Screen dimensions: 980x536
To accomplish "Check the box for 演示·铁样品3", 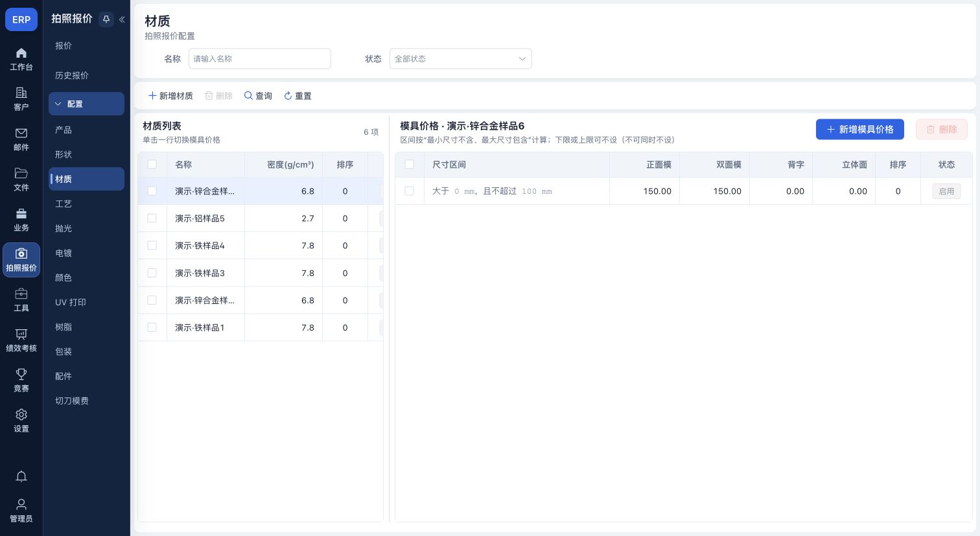I will click(x=152, y=273).
